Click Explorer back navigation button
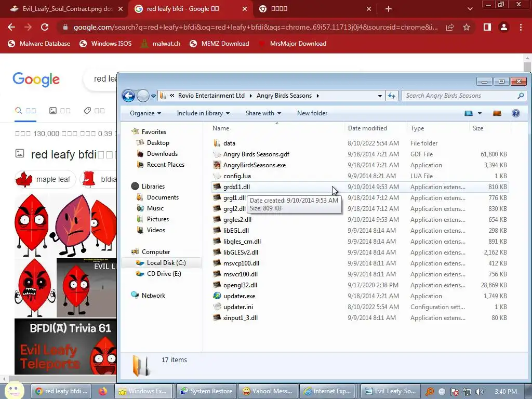The image size is (532, 399). tap(129, 96)
